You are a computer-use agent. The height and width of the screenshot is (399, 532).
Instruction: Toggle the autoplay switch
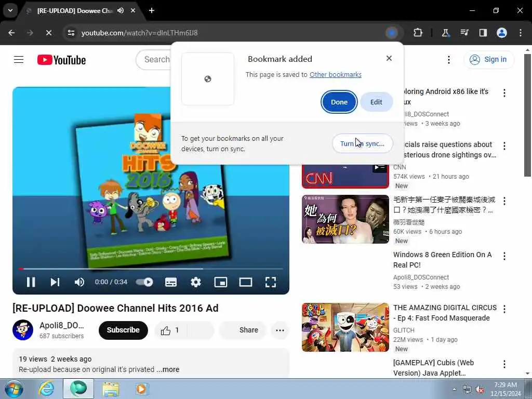[x=144, y=282]
